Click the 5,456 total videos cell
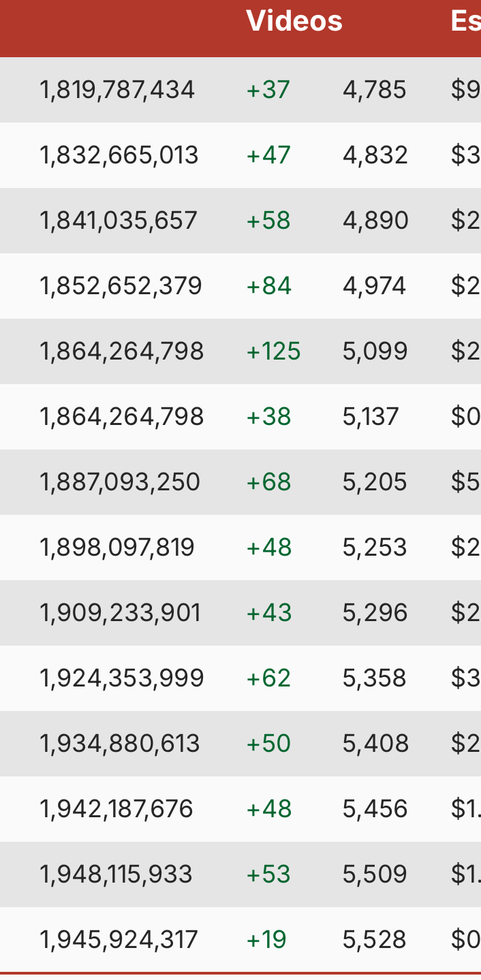Image resolution: width=481 pixels, height=980 pixels. tap(375, 809)
